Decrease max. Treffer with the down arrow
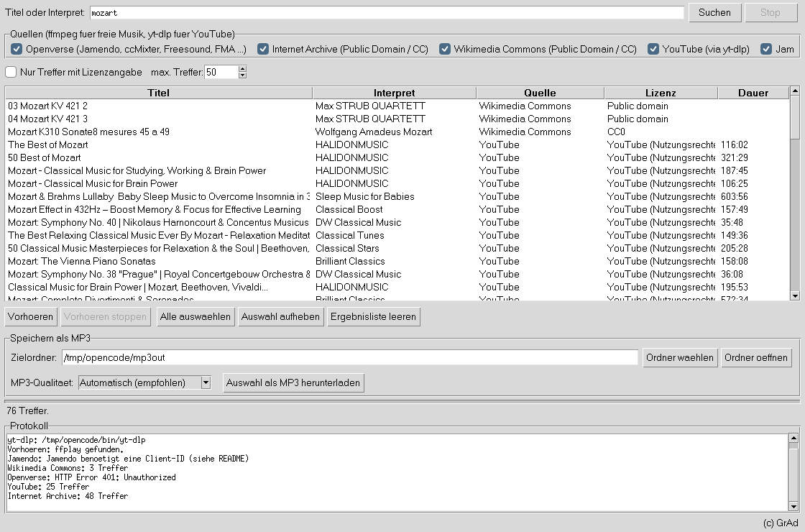This screenshot has width=805, height=532. 243,75
